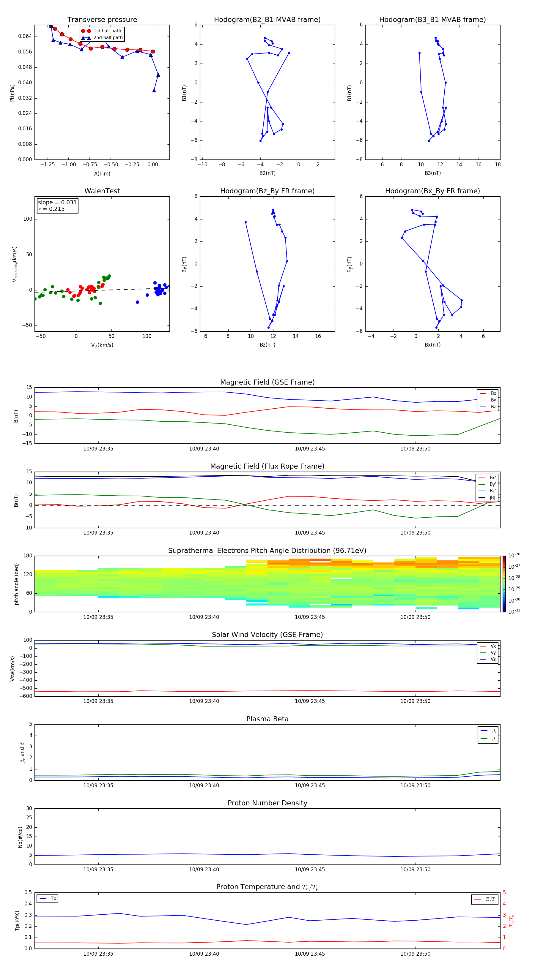The width and height of the screenshot is (535, 980).
Task: Click the "Np(#/cc)" y-axis label
Action: tap(20, 837)
